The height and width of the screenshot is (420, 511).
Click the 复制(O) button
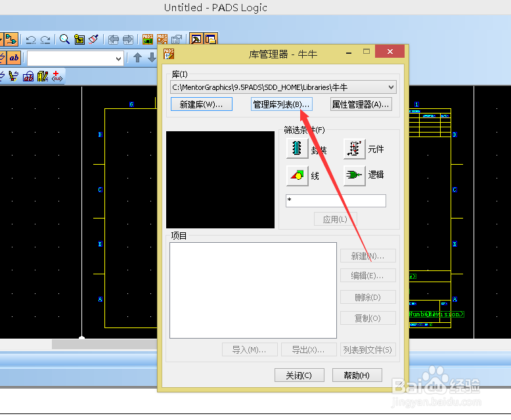pyautogui.click(x=368, y=318)
